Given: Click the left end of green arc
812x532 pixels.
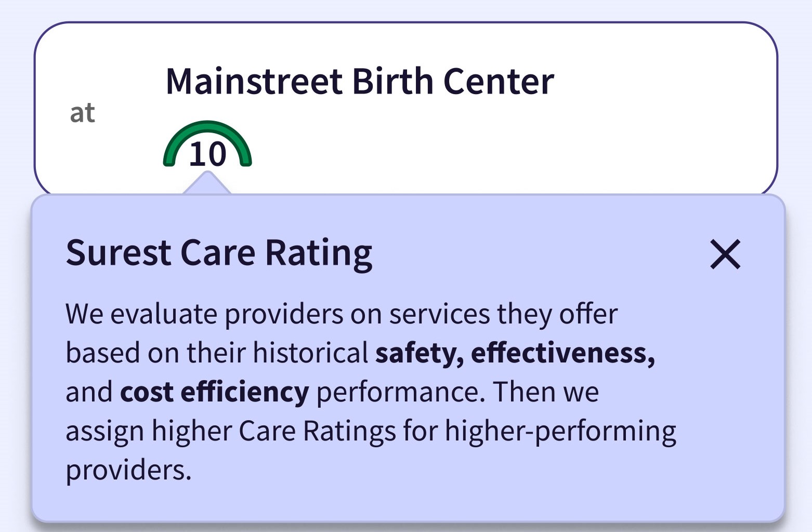Looking at the screenshot, I should point(169,161).
